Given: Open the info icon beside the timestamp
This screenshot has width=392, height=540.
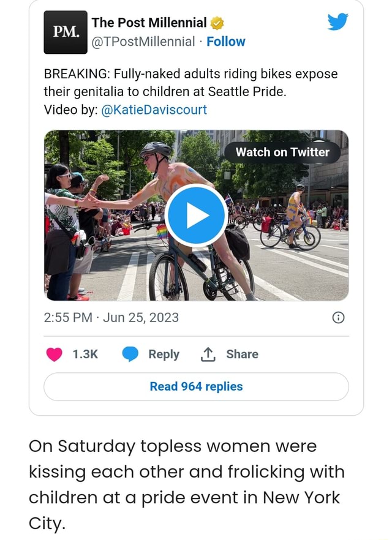Looking at the screenshot, I should click(338, 318).
